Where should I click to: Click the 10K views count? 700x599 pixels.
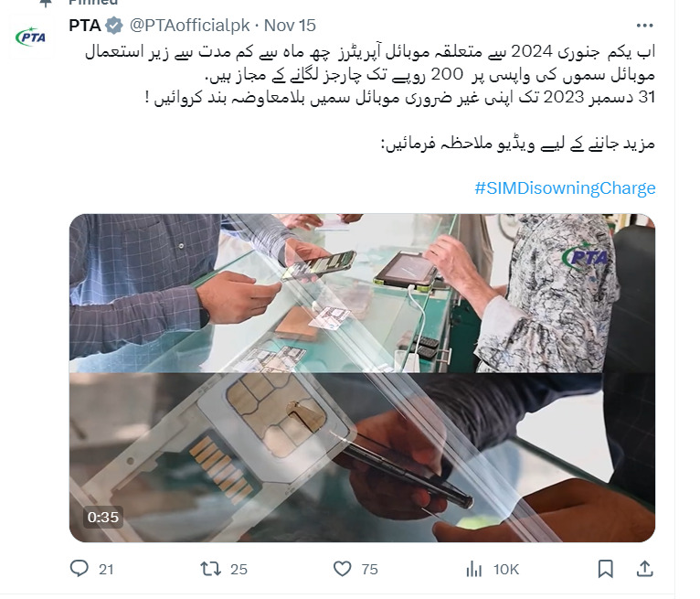click(x=506, y=569)
